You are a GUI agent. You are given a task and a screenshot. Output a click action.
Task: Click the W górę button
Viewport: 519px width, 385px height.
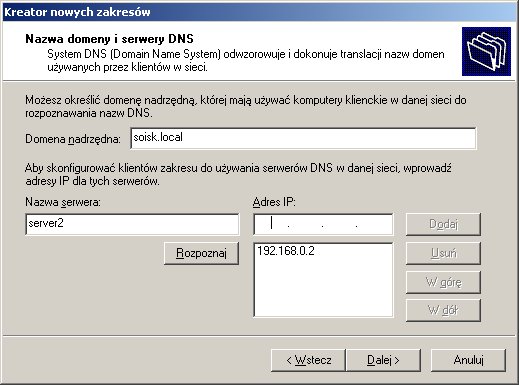[x=443, y=282]
